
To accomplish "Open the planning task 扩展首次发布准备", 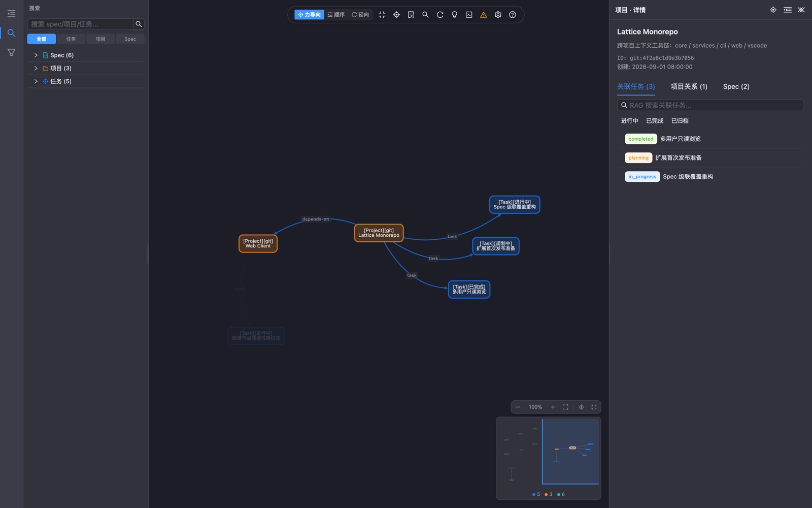I will coord(710,157).
